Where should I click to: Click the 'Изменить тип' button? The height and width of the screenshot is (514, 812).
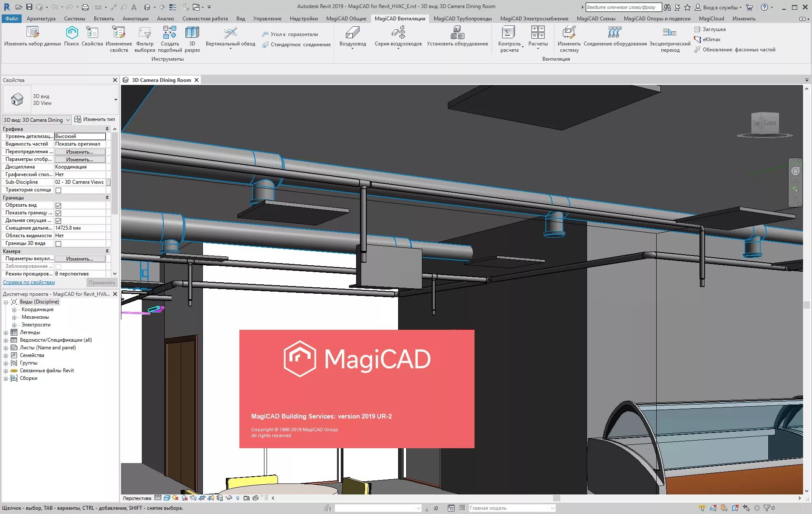[95, 120]
